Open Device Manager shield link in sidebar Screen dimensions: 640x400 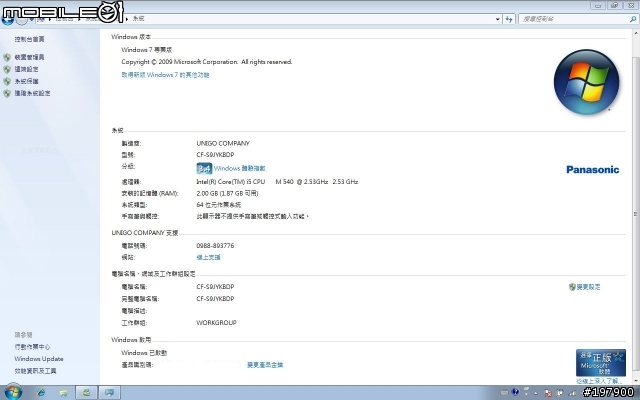[x=29, y=57]
